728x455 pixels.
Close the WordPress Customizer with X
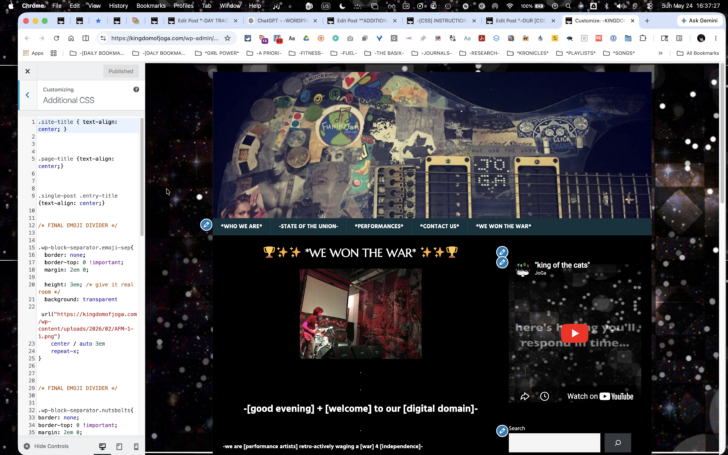tap(27, 71)
